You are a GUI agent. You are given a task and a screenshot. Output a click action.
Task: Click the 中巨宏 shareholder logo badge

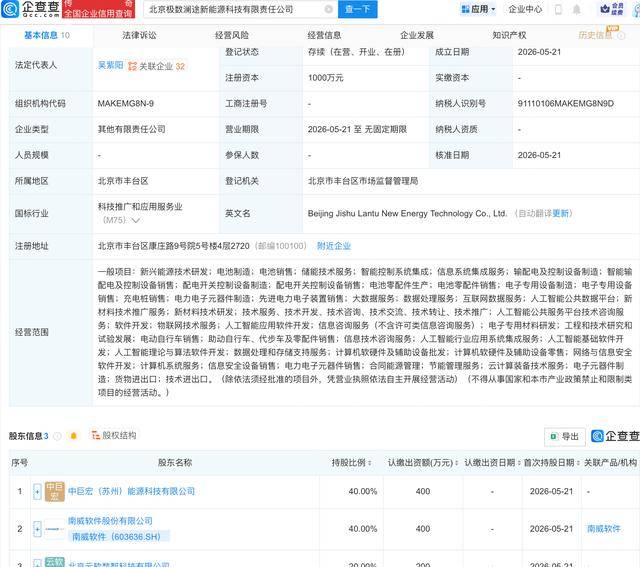pos(55,491)
